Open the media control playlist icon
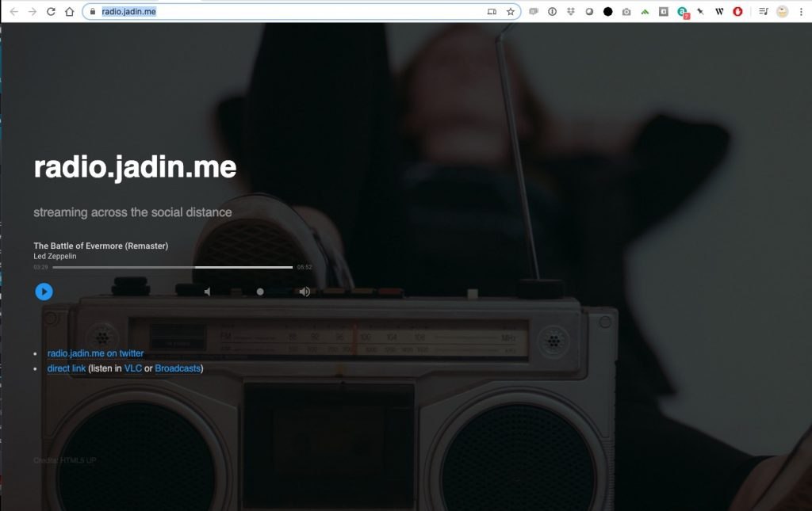Screen dimensions: 812x511 click(764, 11)
